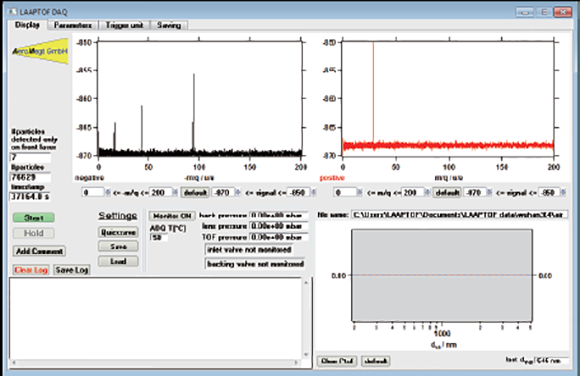Click the positive spectrum minimum m/q field

tap(345, 192)
